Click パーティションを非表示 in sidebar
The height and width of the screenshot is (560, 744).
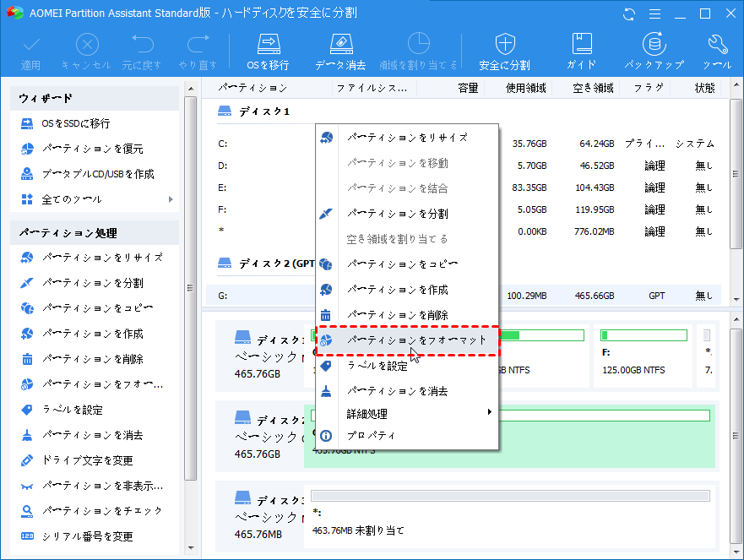[x=95, y=486]
